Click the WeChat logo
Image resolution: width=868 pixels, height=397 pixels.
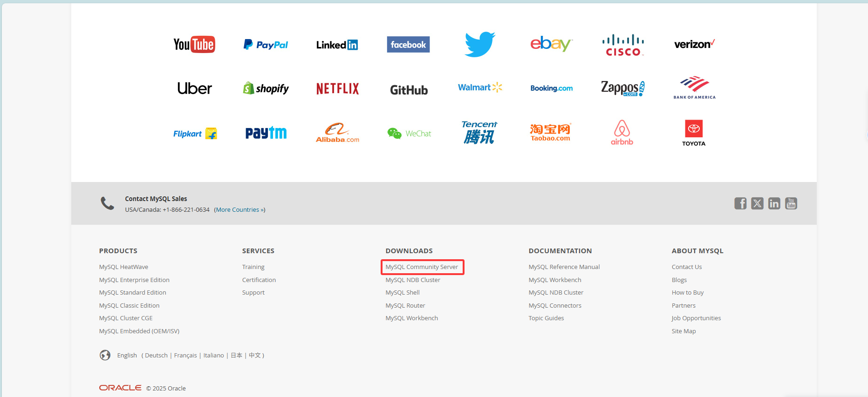pos(409,134)
